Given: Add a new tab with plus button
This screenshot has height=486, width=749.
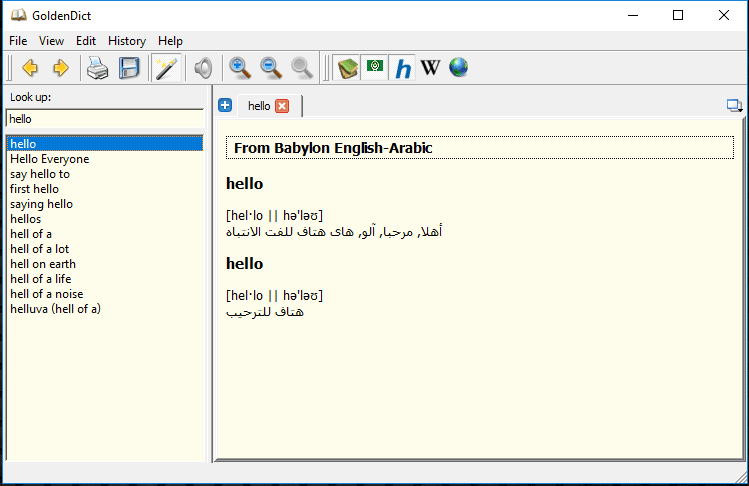Looking at the screenshot, I should tap(225, 105).
